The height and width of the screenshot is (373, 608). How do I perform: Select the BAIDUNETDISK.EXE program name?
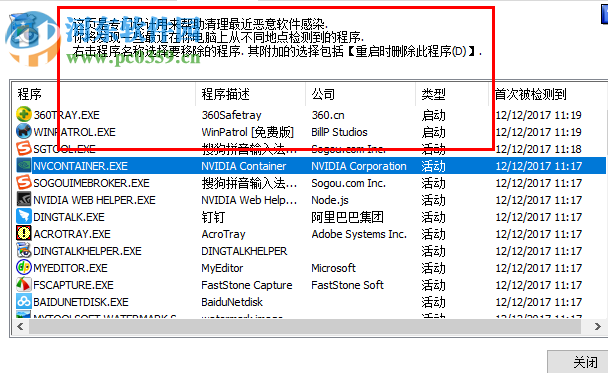coord(81,302)
